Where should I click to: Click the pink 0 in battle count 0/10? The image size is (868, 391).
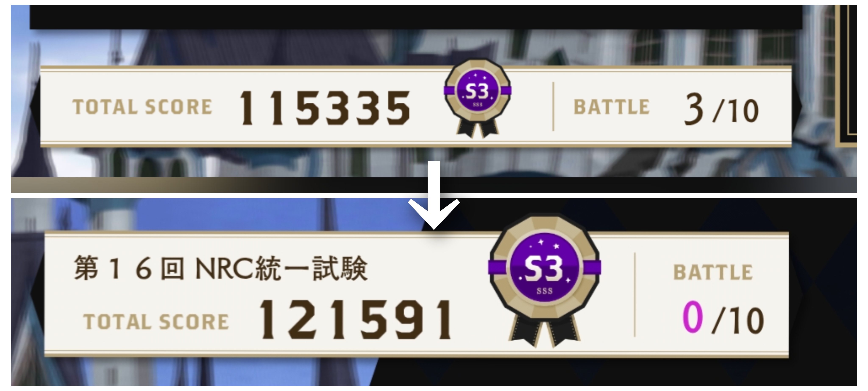tap(693, 317)
